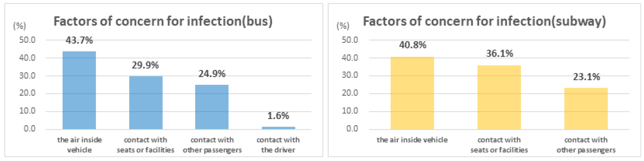Screen dimensions: 644x161
Task: Click the 36.1% data label
Action: coord(499,53)
